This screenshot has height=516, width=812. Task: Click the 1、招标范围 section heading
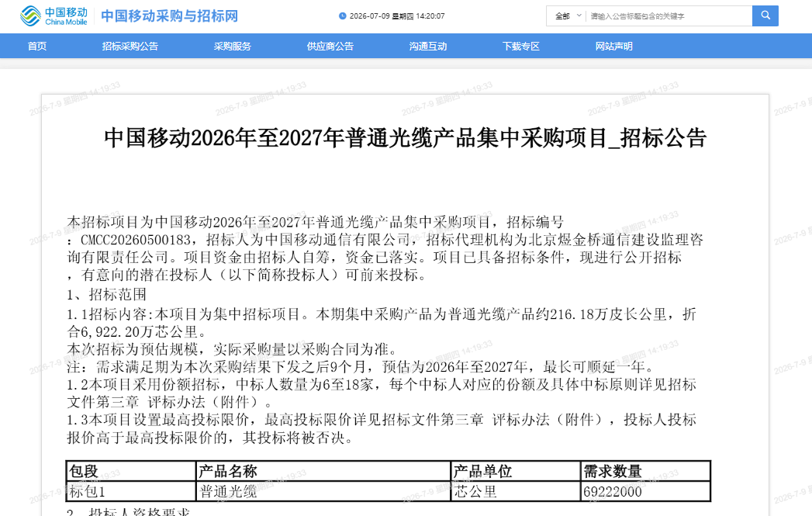pyautogui.click(x=107, y=294)
